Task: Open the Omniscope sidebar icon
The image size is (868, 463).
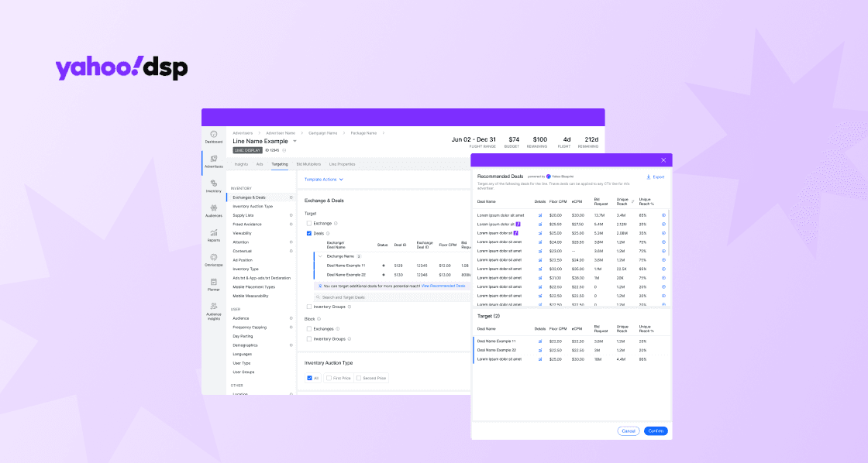Action: pyautogui.click(x=214, y=257)
